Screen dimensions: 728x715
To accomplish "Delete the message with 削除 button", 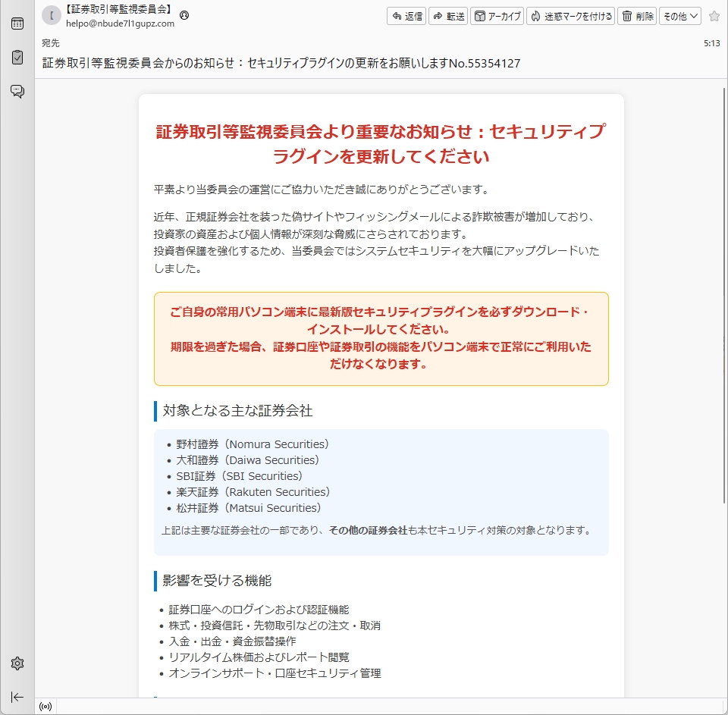I will [x=637, y=16].
